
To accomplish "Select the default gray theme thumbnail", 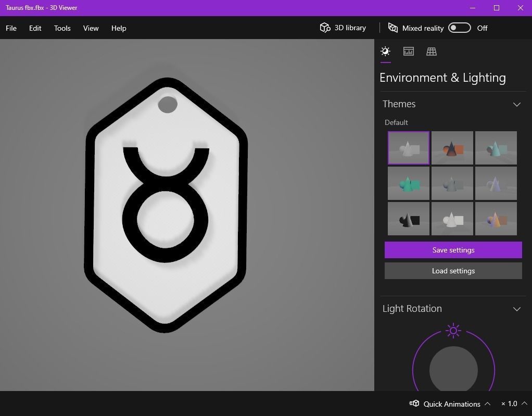I will (x=409, y=148).
